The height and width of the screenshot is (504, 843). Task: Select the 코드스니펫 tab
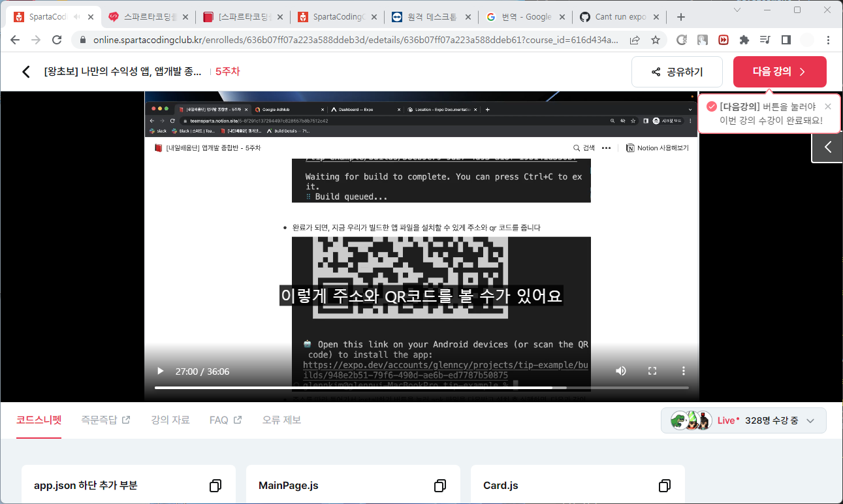pyautogui.click(x=39, y=420)
